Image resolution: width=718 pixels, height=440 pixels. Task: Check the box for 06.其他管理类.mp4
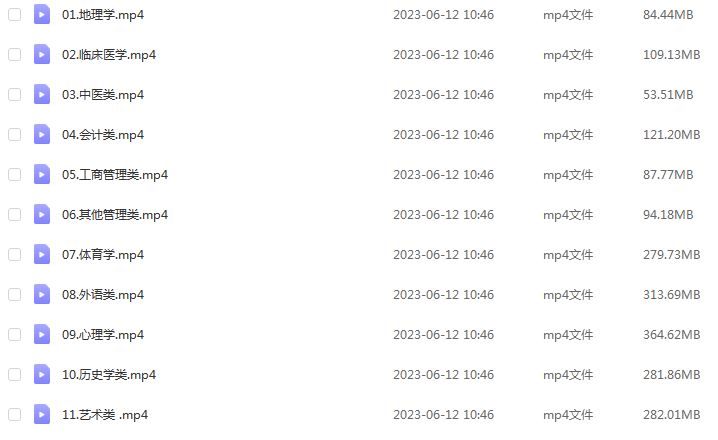[15, 215]
